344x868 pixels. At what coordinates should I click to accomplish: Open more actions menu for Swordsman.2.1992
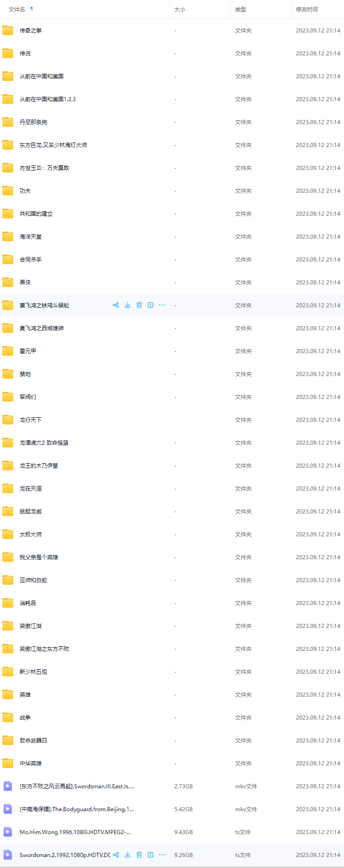click(x=162, y=855)
